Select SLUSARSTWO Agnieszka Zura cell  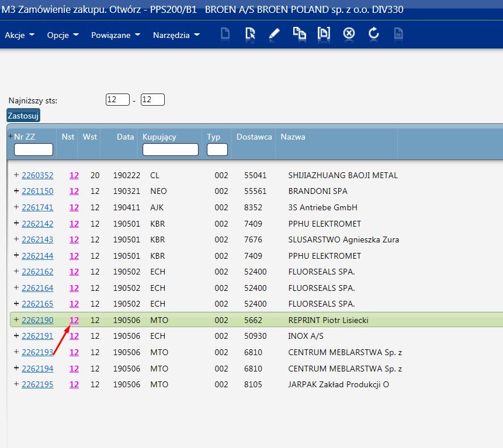344,239
